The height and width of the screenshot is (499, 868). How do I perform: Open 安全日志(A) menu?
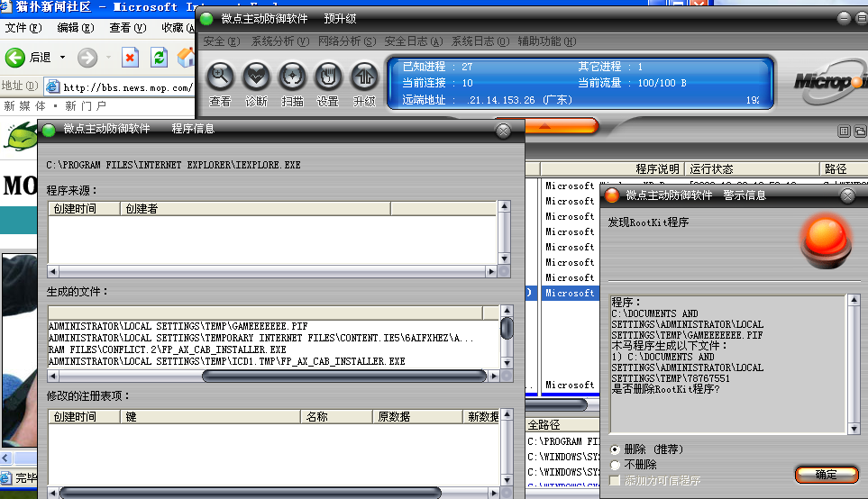(x=414, y=41)
